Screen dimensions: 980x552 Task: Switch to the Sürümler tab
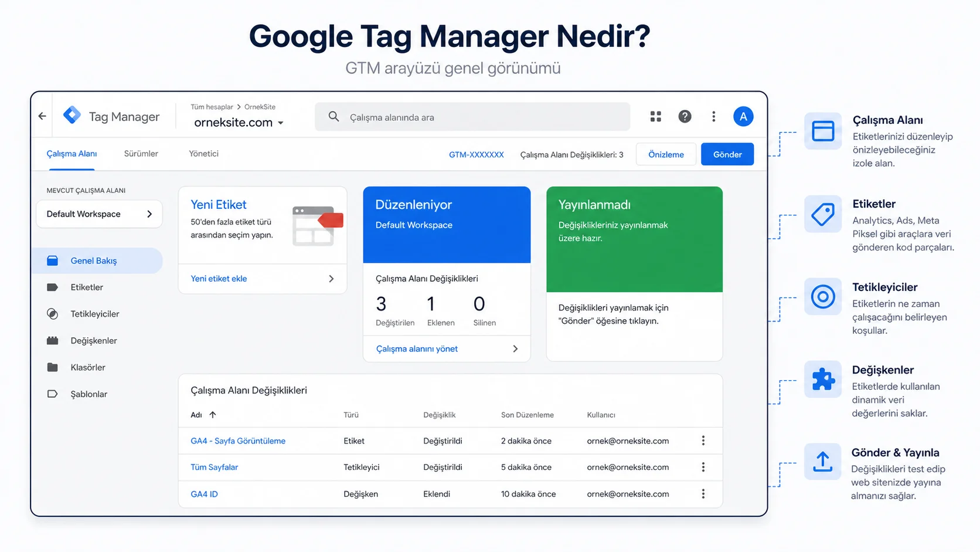141,154
